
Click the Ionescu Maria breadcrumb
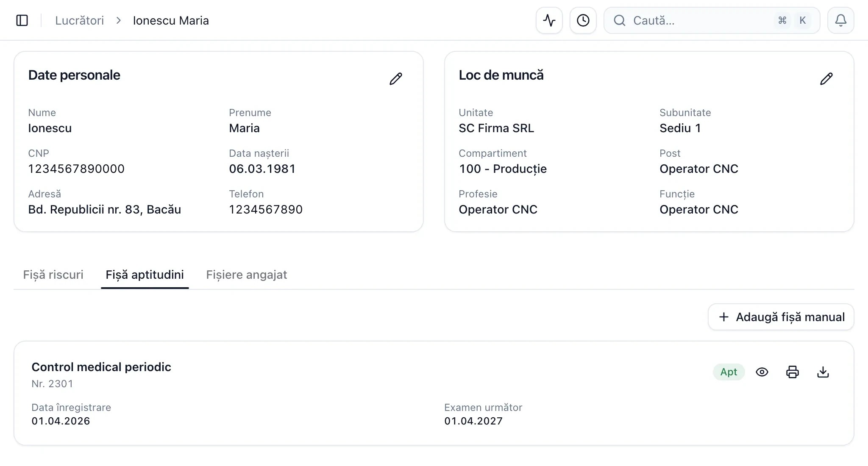(x=171, y=20)
